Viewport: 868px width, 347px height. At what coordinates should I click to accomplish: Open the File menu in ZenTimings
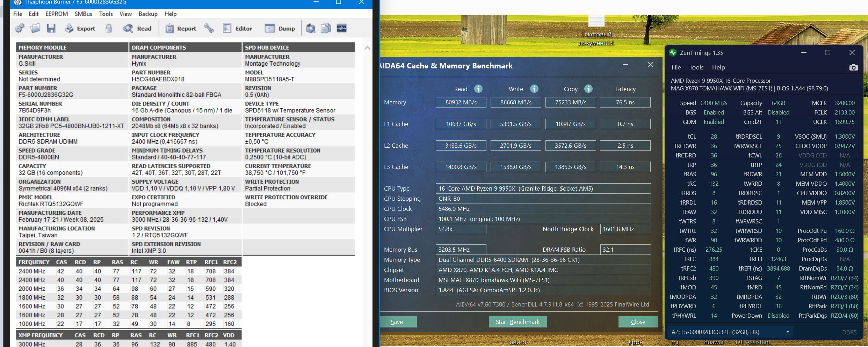coord(676,67)
